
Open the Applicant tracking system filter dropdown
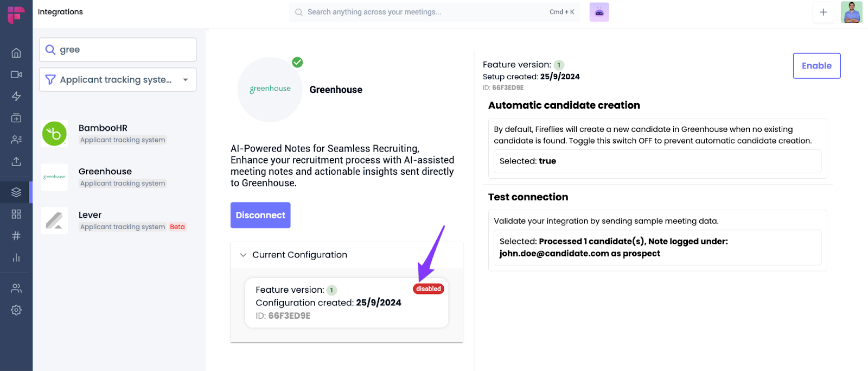click(x=118, y=80)
